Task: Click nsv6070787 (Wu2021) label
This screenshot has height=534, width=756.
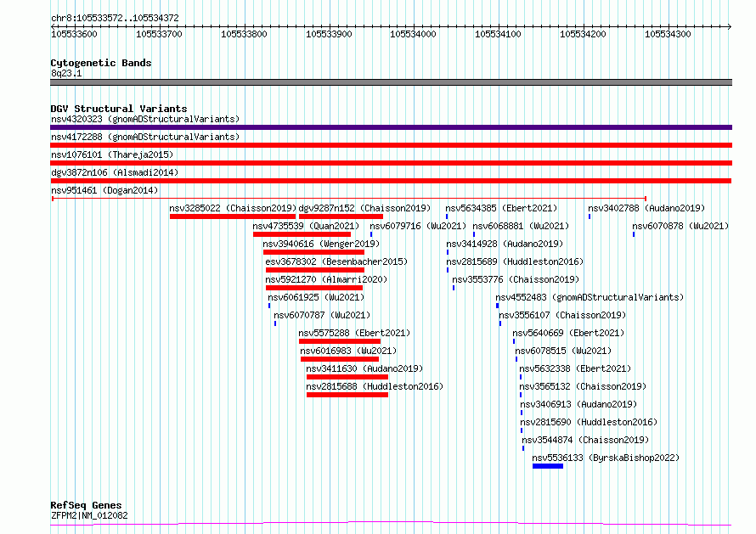Action: 322,315
